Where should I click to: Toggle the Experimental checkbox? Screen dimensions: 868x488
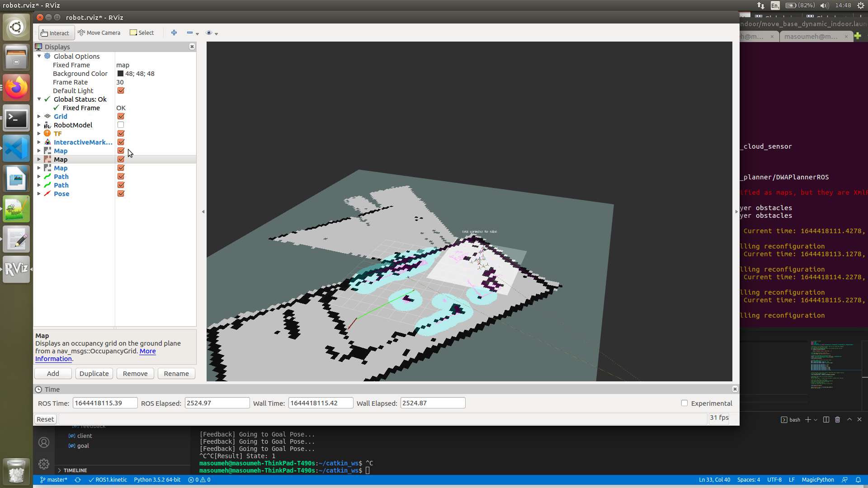click(x=684, y=403)
